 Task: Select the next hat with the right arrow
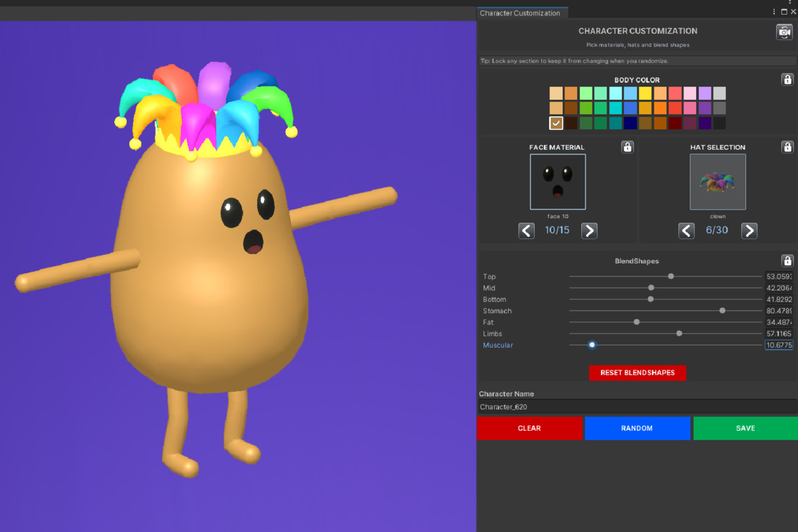(x=749, y=230)
